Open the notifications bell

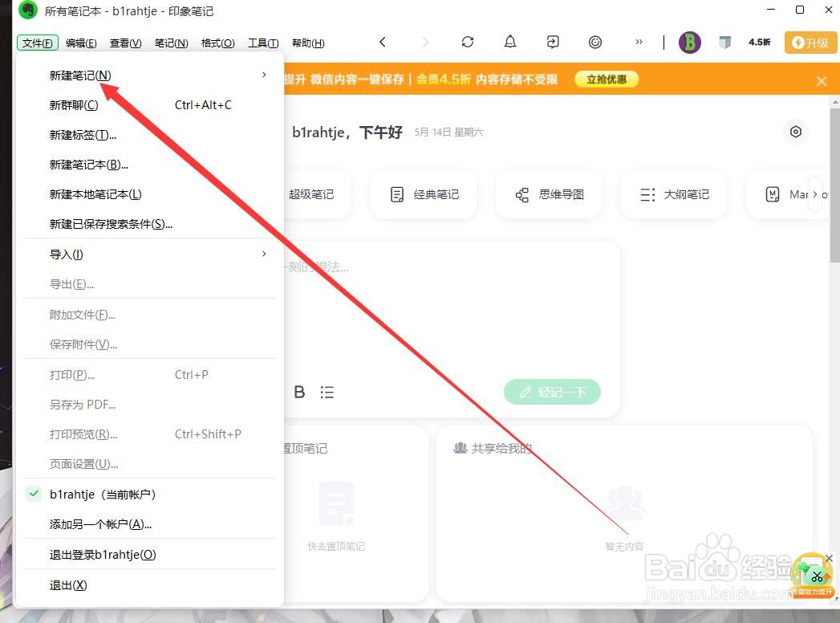(x=510, y=42)
